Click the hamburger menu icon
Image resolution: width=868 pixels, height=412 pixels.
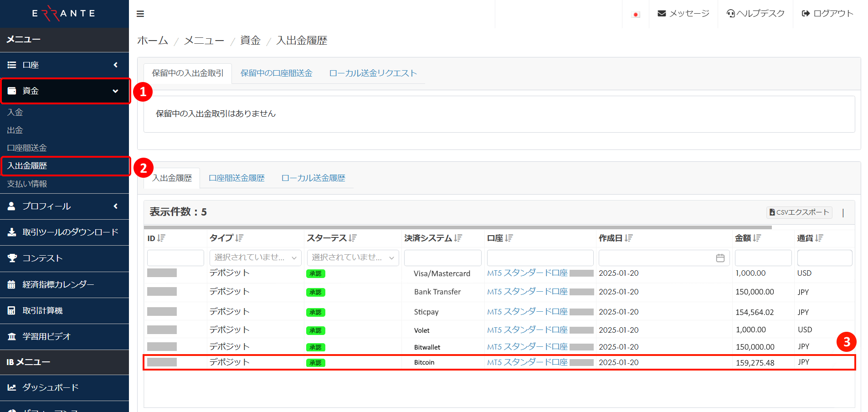[140, 13]
